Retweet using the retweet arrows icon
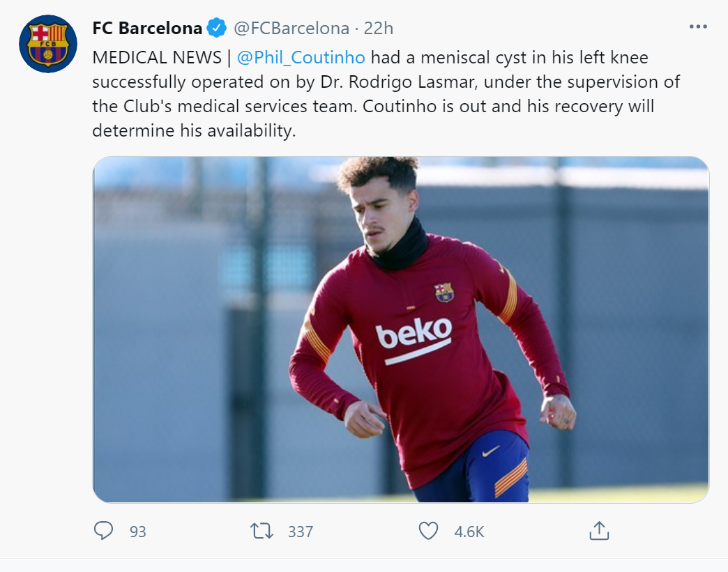The height and width of the screenshot is (572, 728). pos(262,532)
